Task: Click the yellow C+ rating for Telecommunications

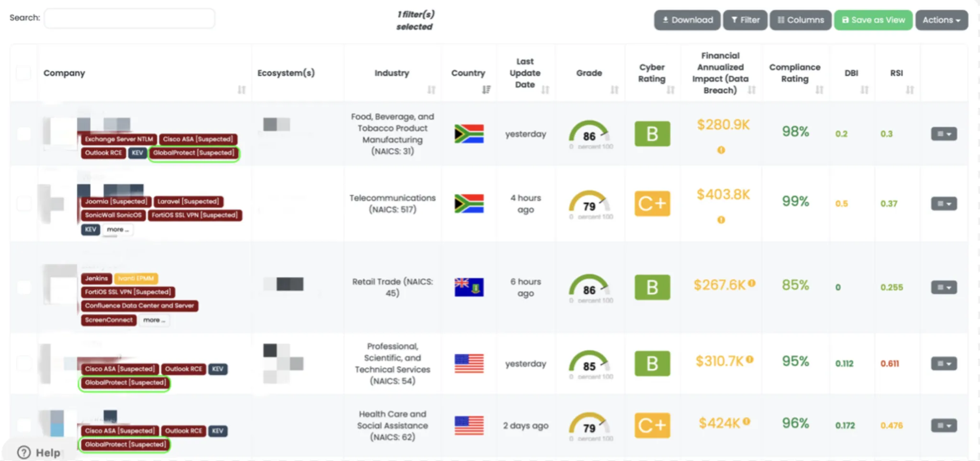Action: click(652, 203)
